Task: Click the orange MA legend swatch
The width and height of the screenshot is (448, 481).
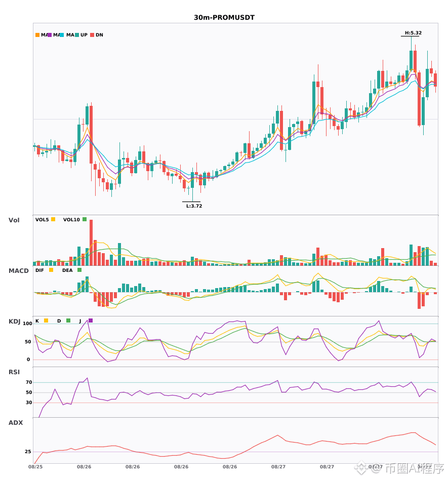Action: point(37,35)
